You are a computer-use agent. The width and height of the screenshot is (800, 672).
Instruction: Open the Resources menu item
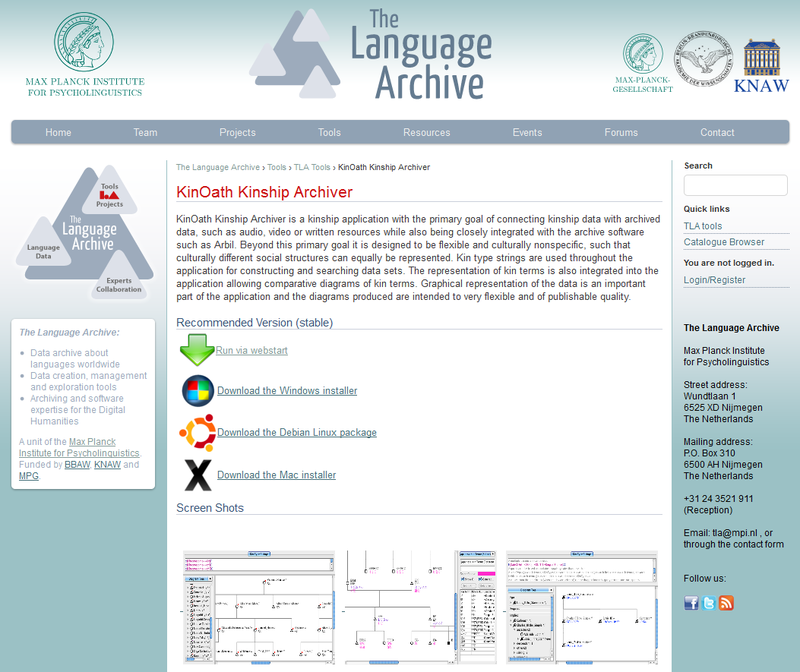point(427,132)
